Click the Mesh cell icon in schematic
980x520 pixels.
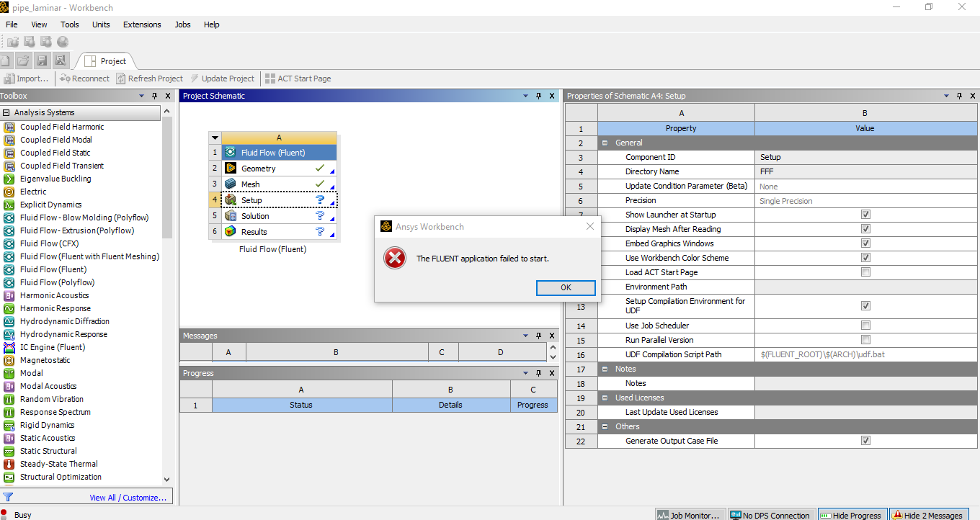click(230, 184)
